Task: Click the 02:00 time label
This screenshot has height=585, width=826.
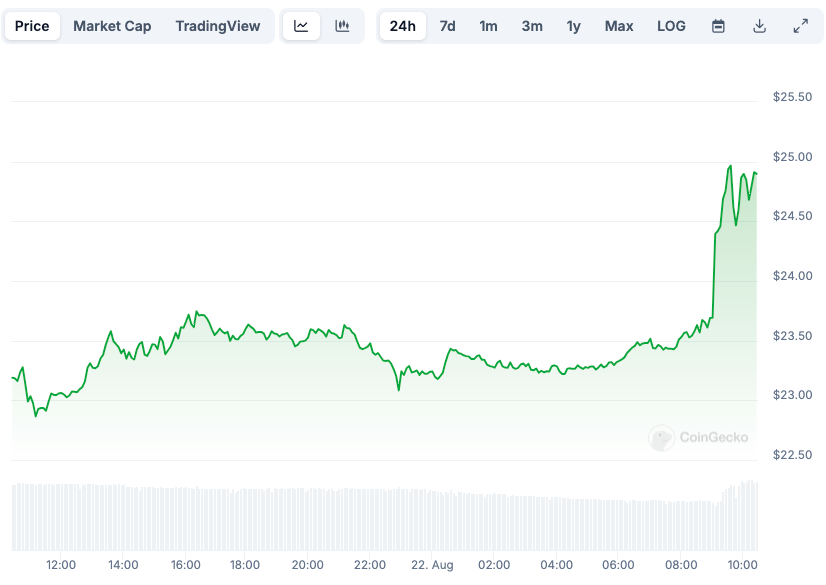Action: [x=494, y=565]
